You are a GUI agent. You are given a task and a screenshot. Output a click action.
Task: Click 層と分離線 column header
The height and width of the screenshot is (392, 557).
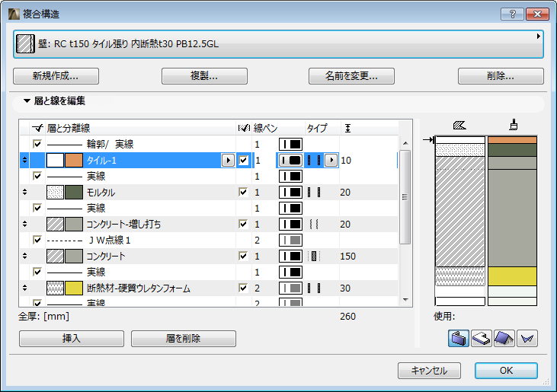(69, 128)
